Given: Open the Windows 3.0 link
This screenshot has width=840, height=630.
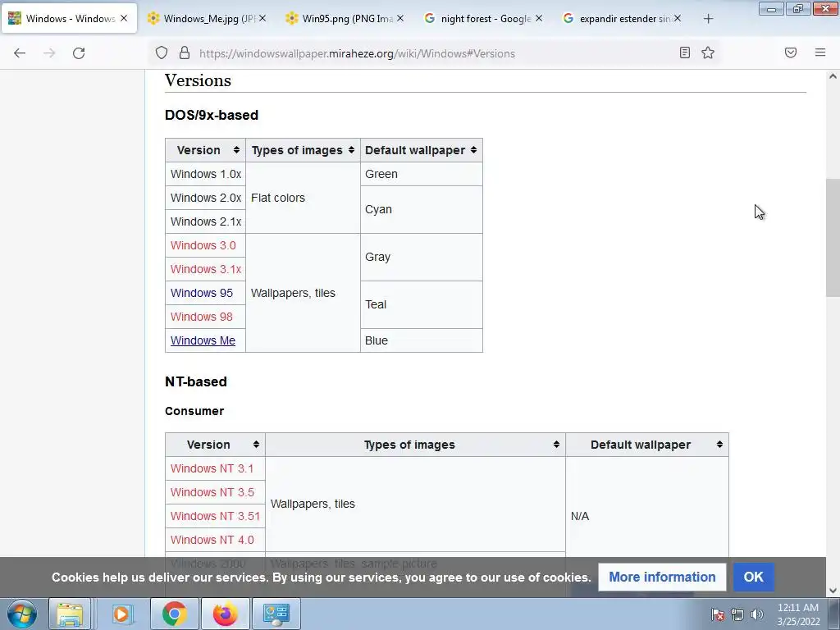Looking at the screenshot, I should pos(203,245).
